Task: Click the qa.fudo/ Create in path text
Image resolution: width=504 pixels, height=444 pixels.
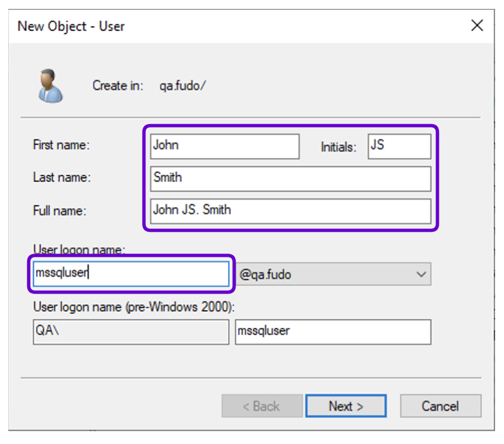Action: pyautogui.click(x=183, y=86)
